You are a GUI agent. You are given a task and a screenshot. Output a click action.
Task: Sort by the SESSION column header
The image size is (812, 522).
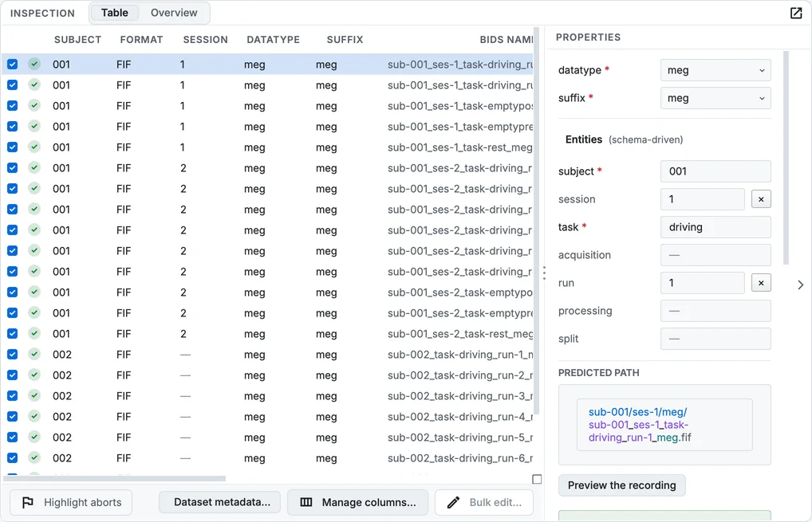click(x=205, y=40)
